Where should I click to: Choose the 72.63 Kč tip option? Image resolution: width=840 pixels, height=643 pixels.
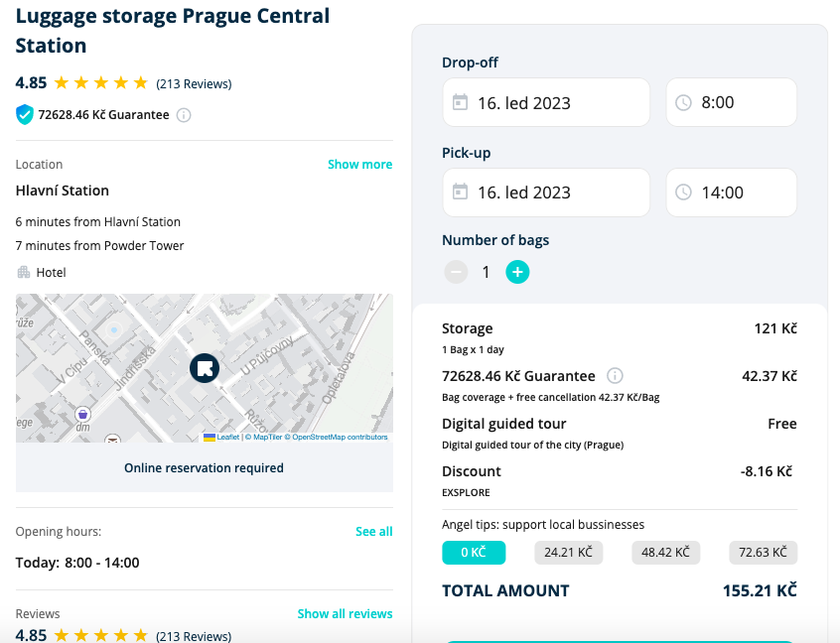pyautogui.click(x=763, y=553)
